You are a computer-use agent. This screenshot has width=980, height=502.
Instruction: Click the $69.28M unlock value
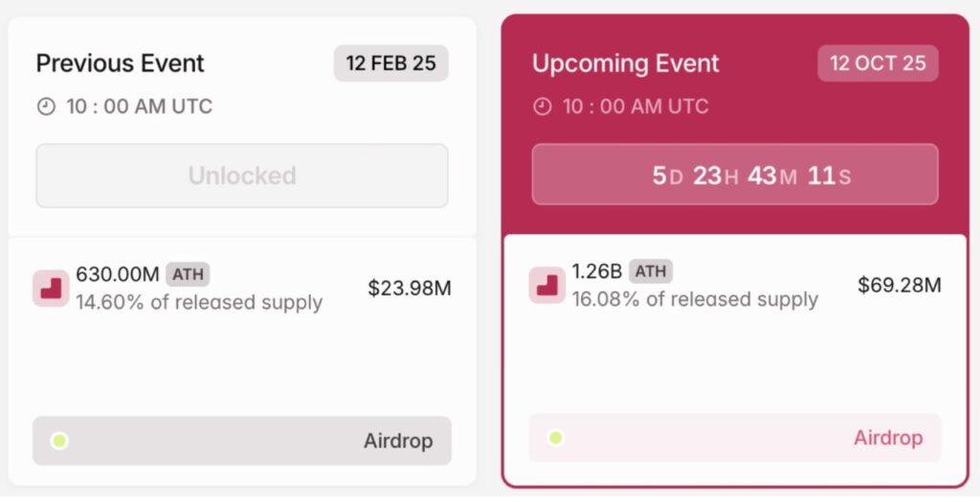(900, 285)
